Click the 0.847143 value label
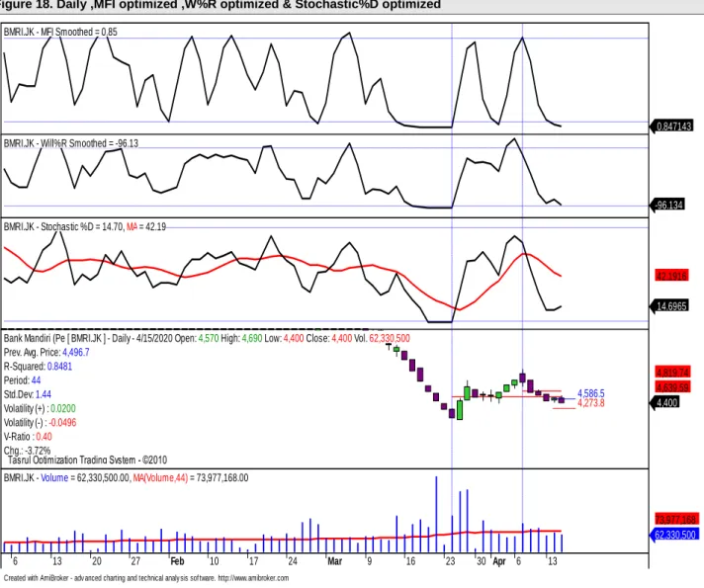Screen dimensions: 704x588 click(x=673, y=126)
